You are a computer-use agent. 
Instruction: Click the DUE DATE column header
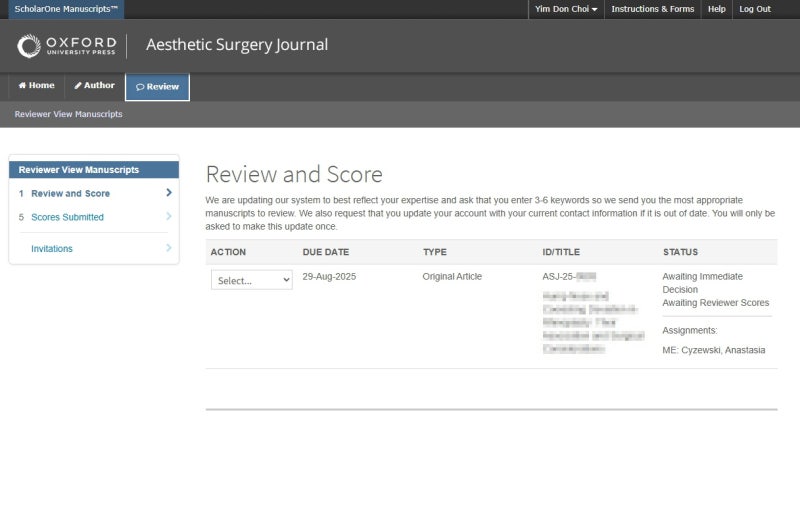326,252
